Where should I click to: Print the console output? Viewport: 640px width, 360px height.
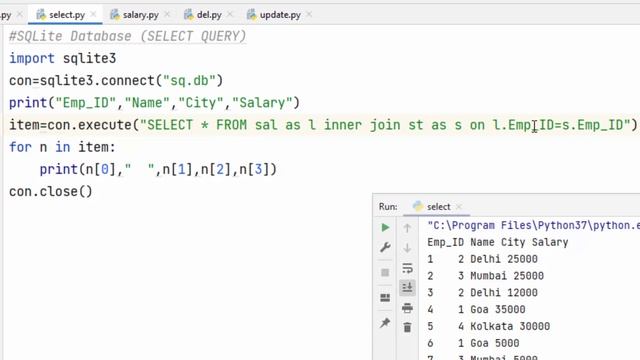(407, 307)
